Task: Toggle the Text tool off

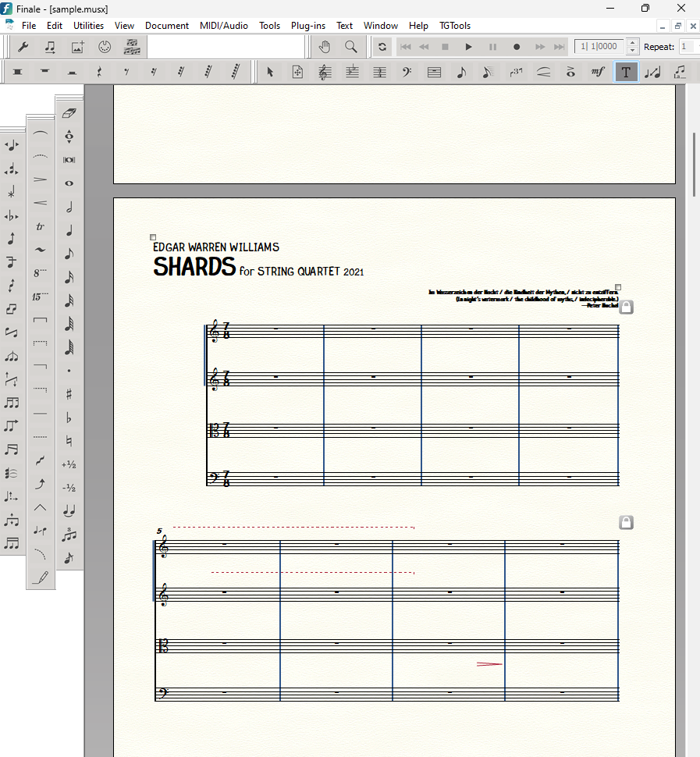Action: [x=626, y=73]
